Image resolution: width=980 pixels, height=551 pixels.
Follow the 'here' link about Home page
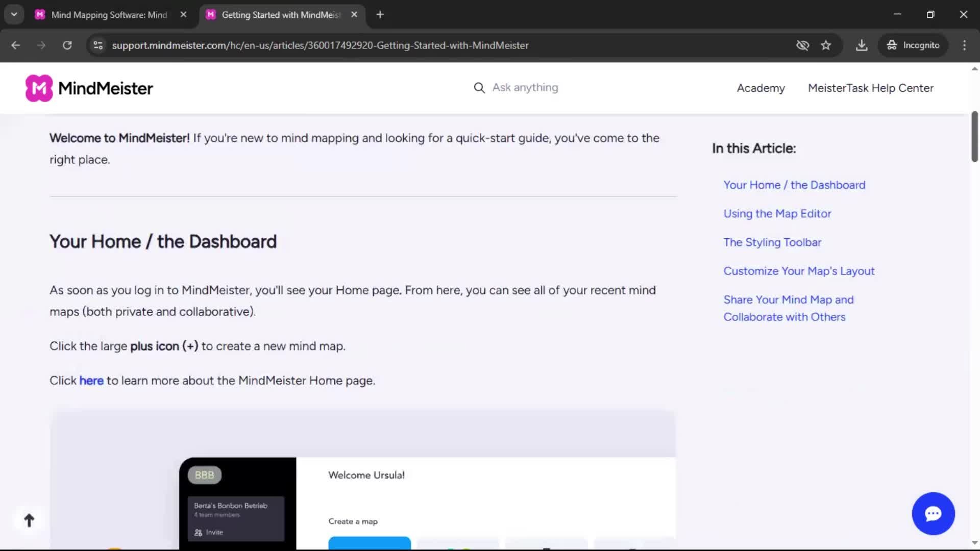click(91, 381)
